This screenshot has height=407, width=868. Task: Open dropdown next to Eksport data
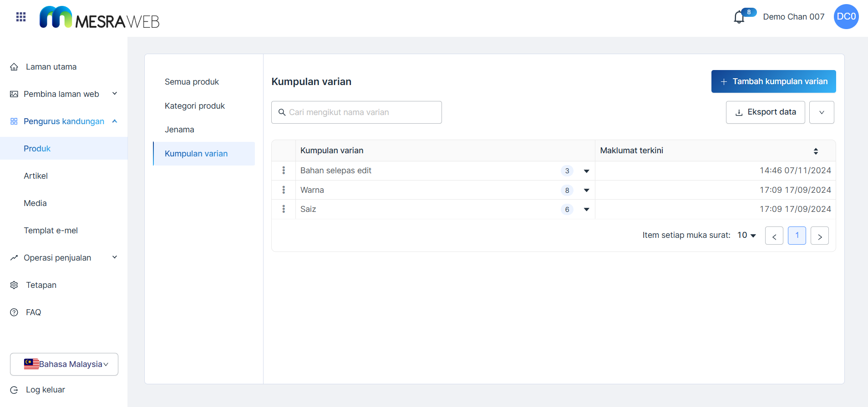[x=821, y=112]
